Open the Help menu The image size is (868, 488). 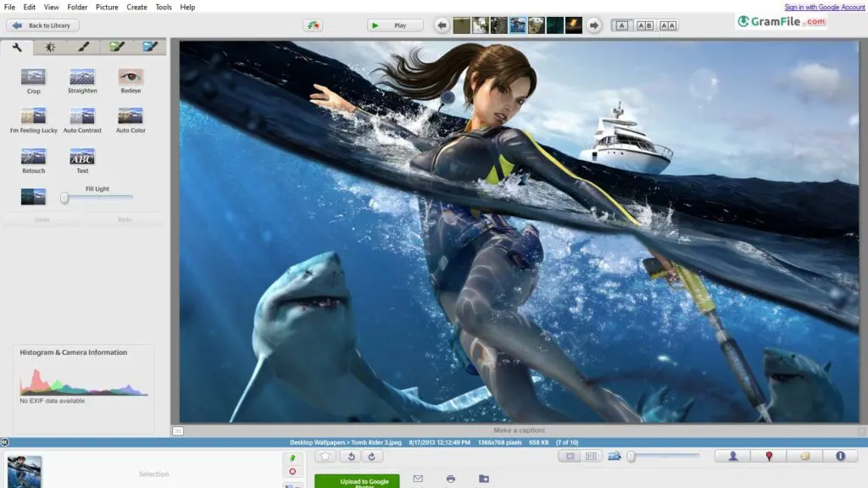pos(187,7)
